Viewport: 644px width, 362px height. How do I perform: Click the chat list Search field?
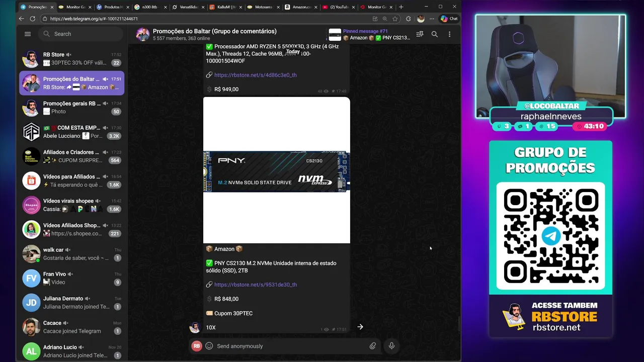coord(80,34)
